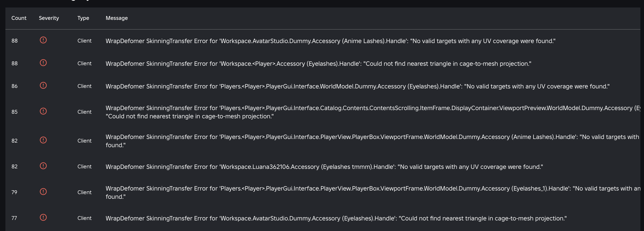
Task: Click the error severity icon for the AvatarStudio Anime Lashes row
Action: (43, 40)
